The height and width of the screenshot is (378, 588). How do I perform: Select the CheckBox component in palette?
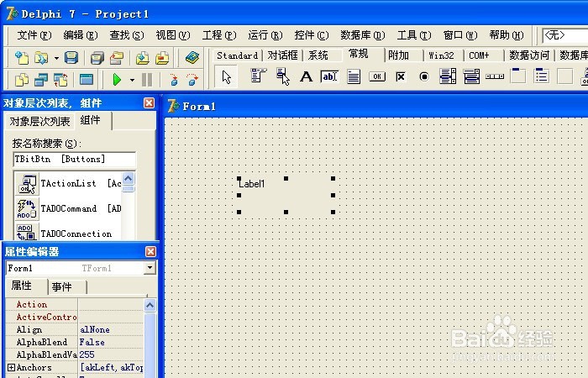point(401,76)
